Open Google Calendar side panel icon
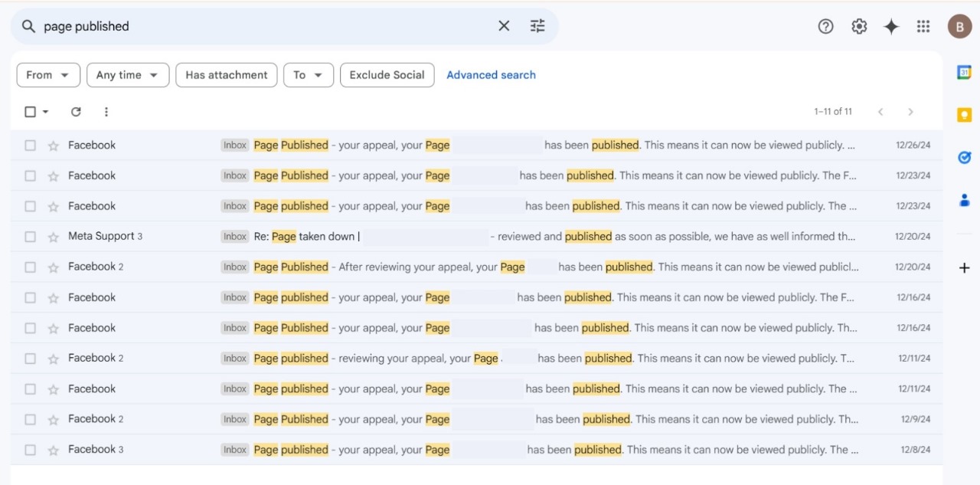Screen dimensions: 980x485 965,72
